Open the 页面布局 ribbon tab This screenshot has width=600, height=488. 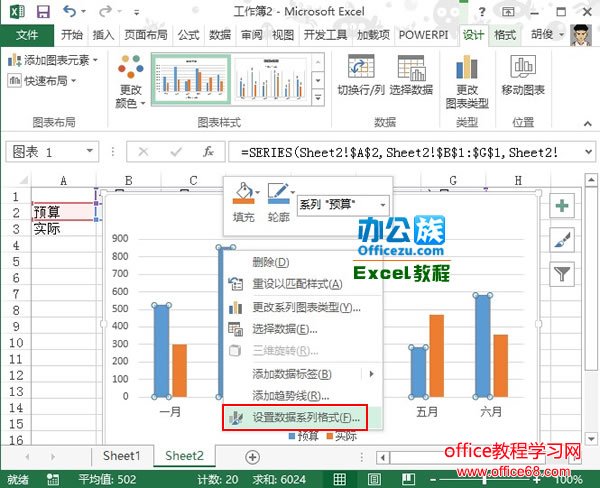(146, 35)
